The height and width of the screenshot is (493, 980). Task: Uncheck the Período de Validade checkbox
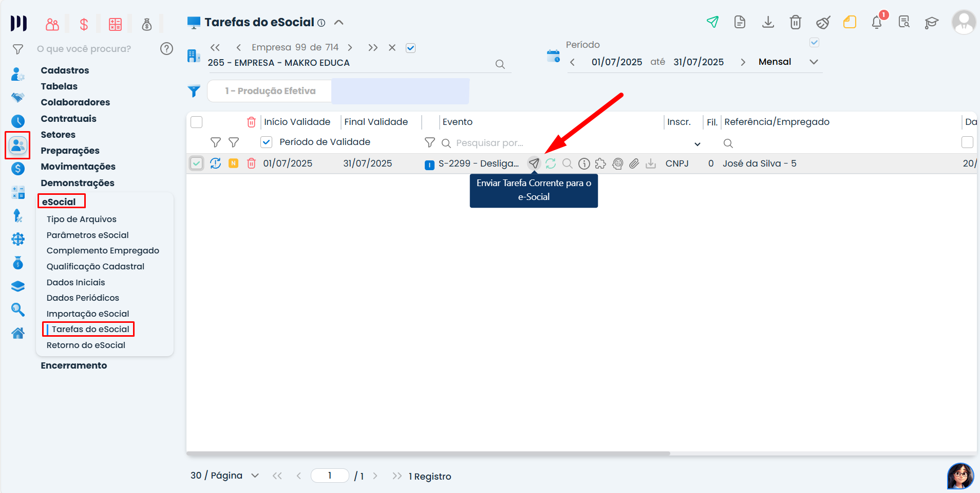pos(266,142)
